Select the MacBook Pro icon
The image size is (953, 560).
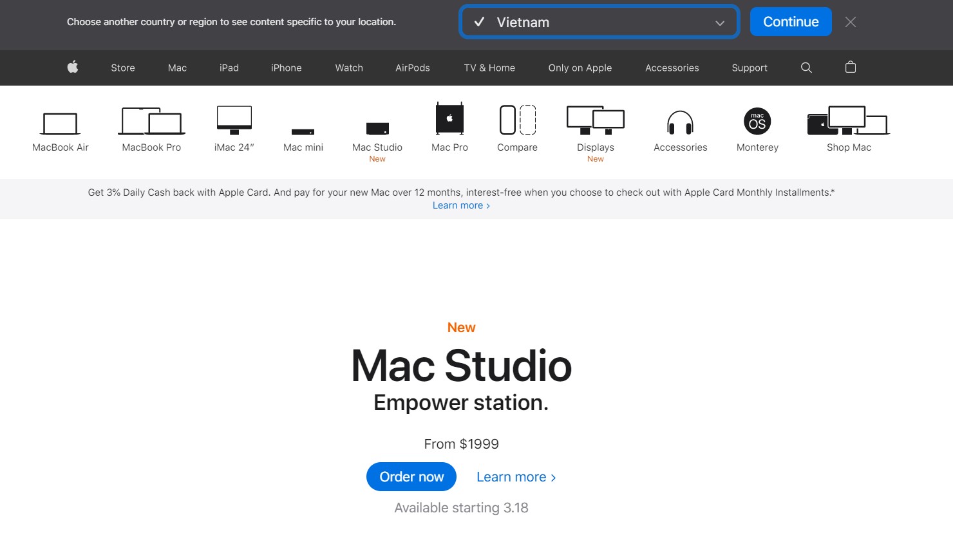pos(151,121)
